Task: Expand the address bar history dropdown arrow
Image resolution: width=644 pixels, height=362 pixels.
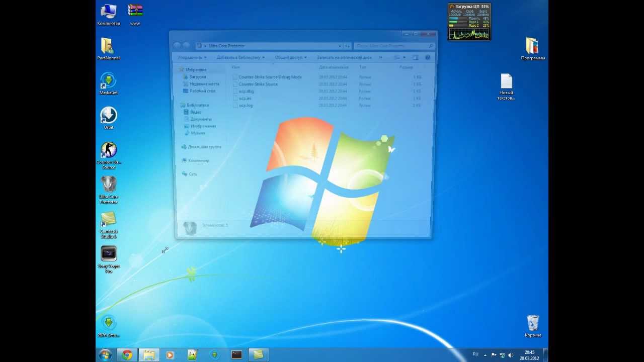Action: pyautogui.click(x=340, y=46)
